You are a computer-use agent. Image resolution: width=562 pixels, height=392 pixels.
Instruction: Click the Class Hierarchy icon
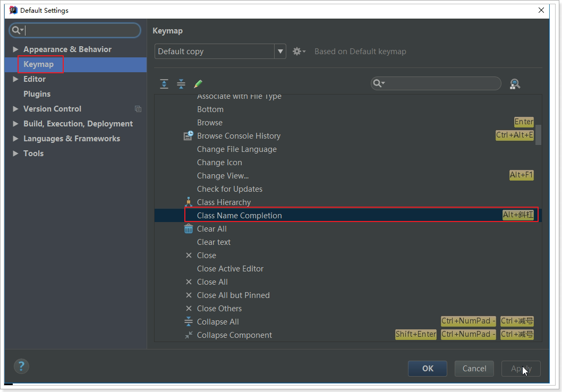189,202
